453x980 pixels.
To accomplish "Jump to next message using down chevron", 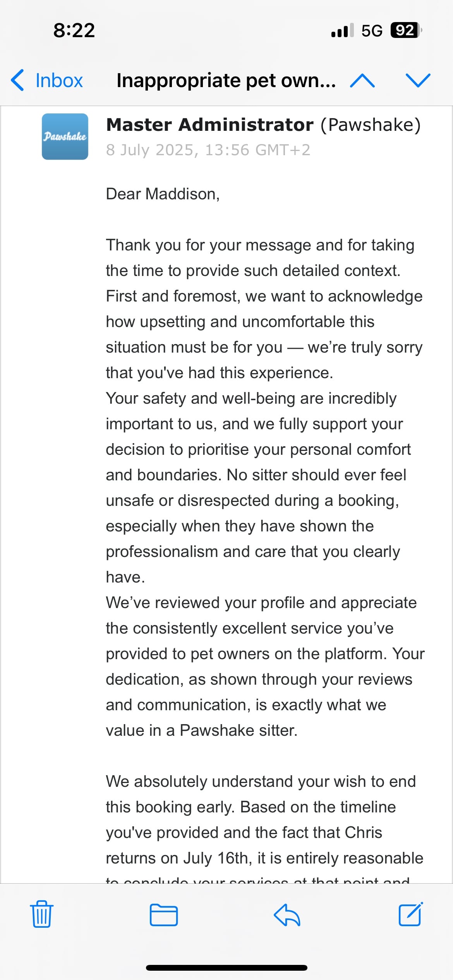I will click(x=418, y=81).
